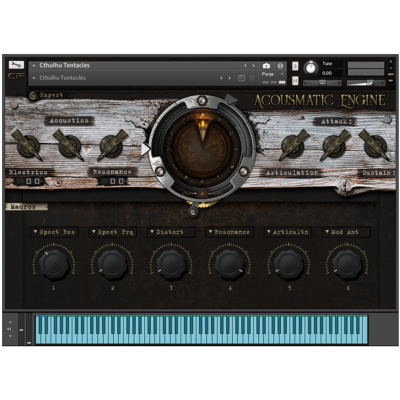Go to previous instrument arrow
This screenshot has height=400, width=400.
[x=245, y=66]
